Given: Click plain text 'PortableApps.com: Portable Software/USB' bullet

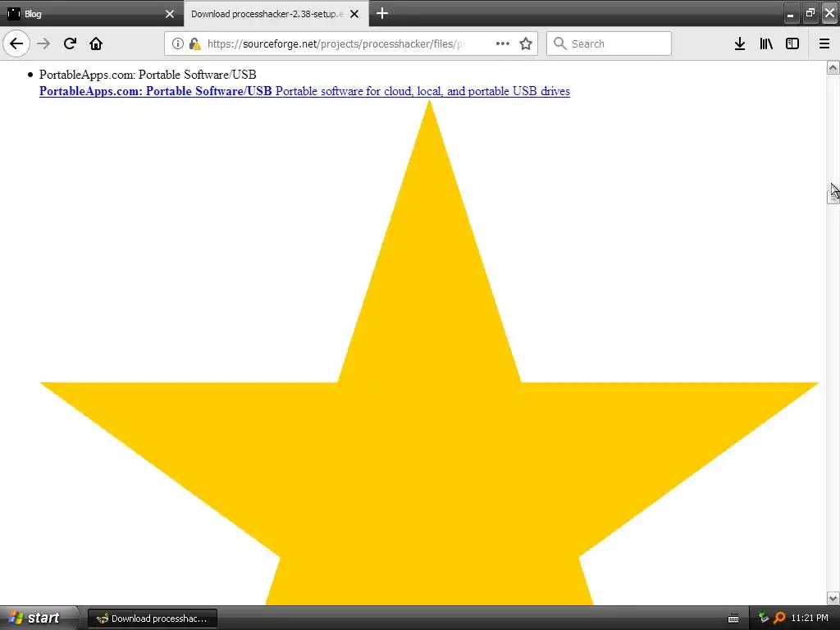Looking at the screenshot, I should tap(148, 75).
